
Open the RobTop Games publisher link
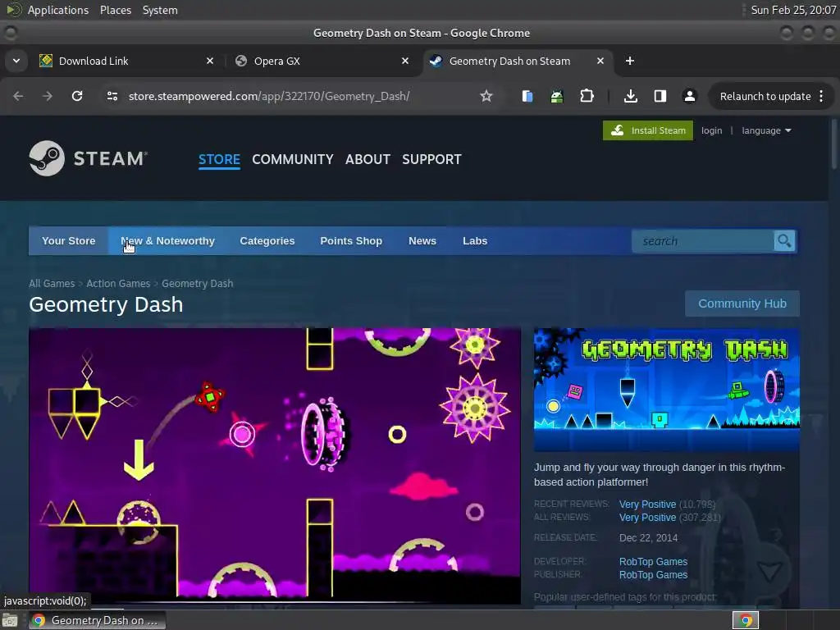point(653,575)
